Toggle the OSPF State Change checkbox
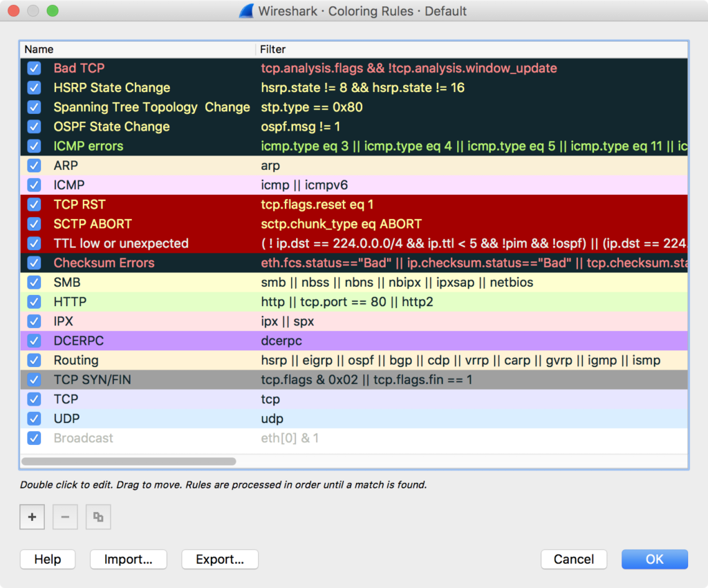The height and width of the screenshot is (588, 708). [x=34, y=126]
